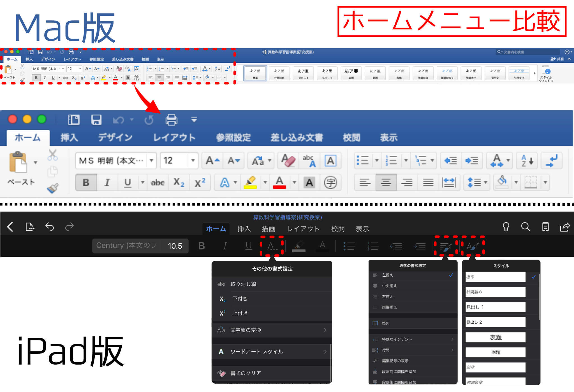Screen dimensions: 574x392
Task: Click the enclosed character 字 icon
Action: pyautogui.click(x=330, y=183)
